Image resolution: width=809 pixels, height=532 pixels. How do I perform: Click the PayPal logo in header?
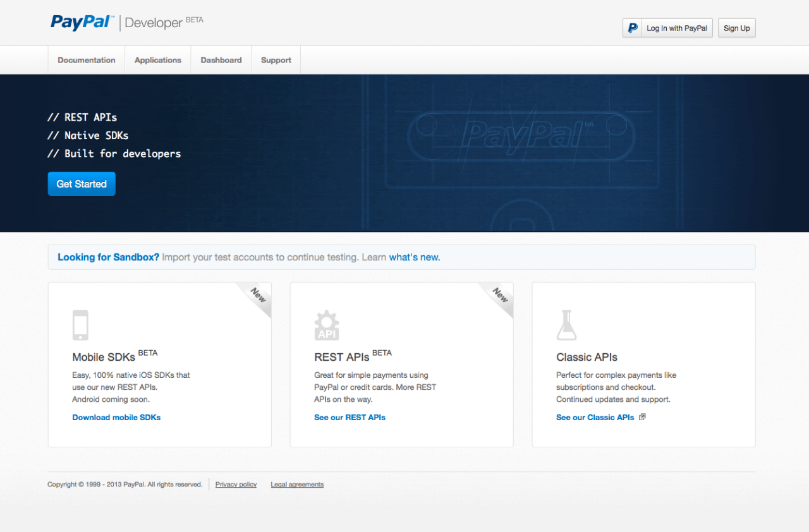(82, 23)
